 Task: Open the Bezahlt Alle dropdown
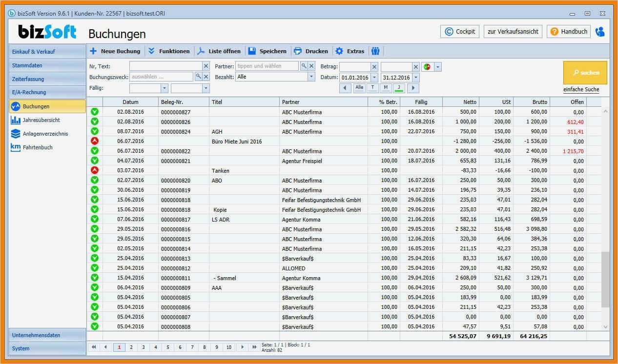[x=310, y=77]
